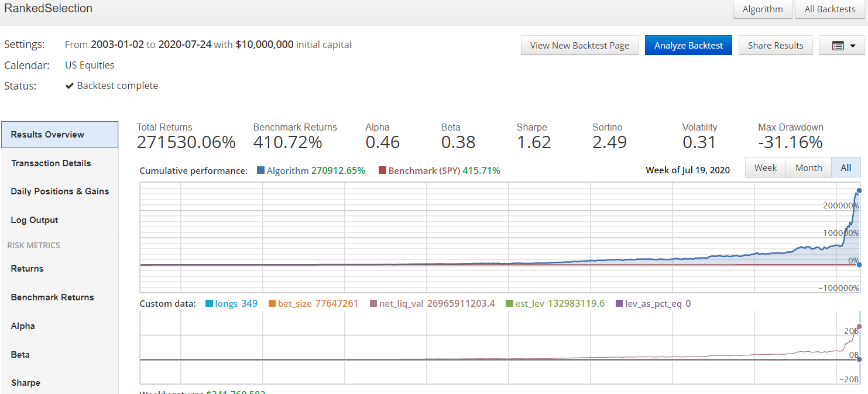Open the Alpha risk metric
This screenshot has height=394, width=868.
click(23, 326)
